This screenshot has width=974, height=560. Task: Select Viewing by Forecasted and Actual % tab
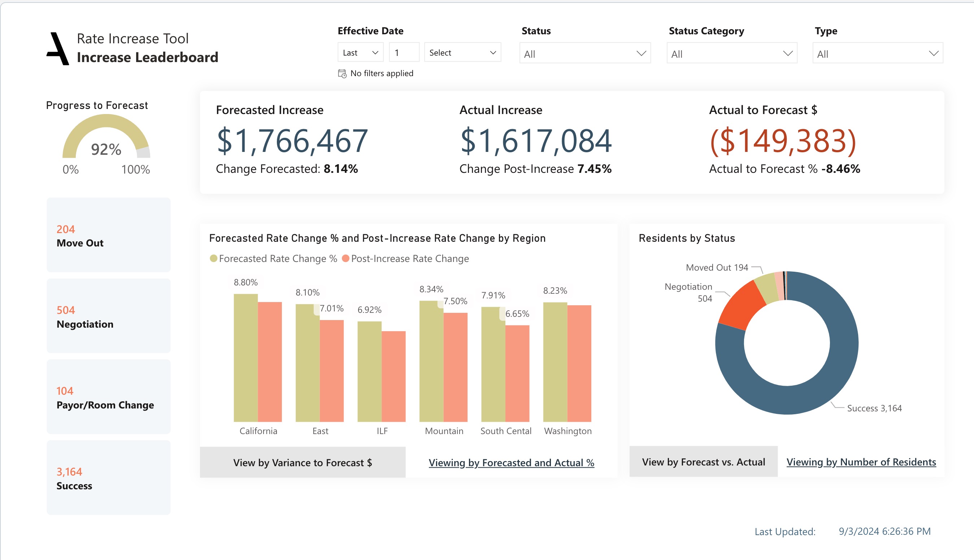(511, 462)
